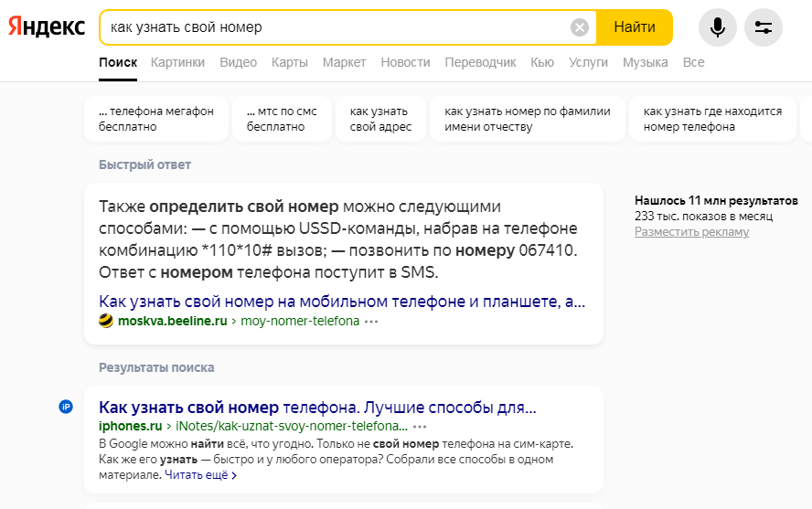Image resolution: width=812 pixels, height=509 pixels.
Task: Select suggestion 'как узнать свой адрес'
Action: pos(380,119)
